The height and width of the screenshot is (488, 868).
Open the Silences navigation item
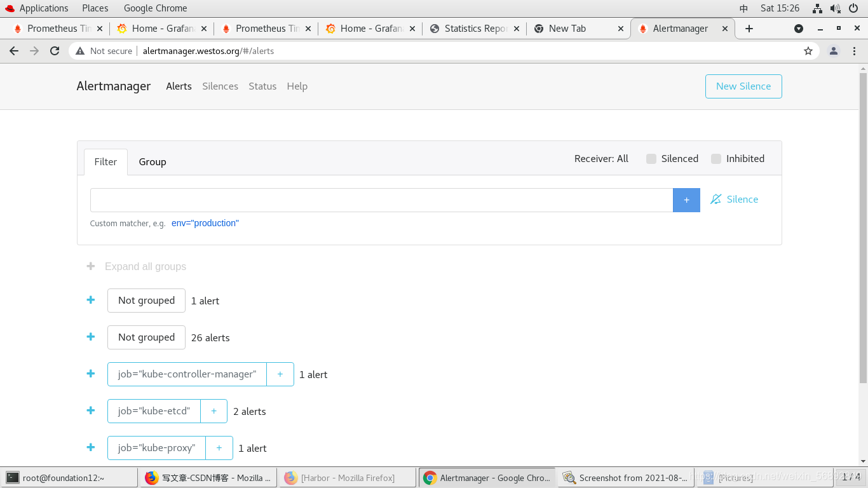[220, 86]
